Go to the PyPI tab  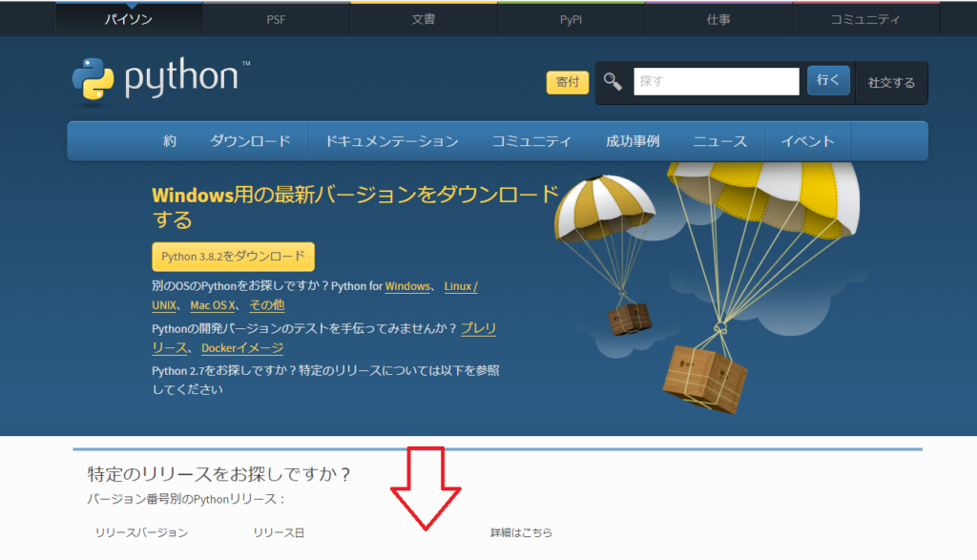pos(571,16)
